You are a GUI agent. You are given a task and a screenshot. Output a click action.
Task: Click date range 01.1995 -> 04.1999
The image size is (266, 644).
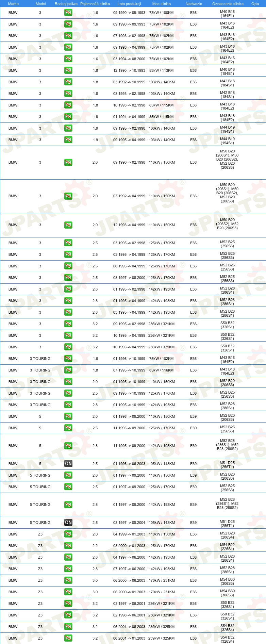(x=129, y=301)
